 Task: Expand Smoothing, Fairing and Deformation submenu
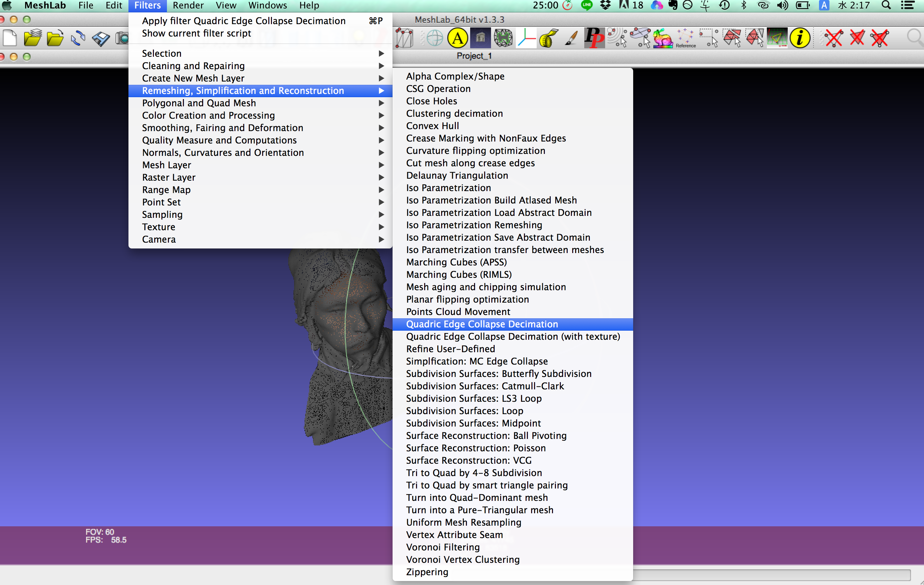[260, 127]
